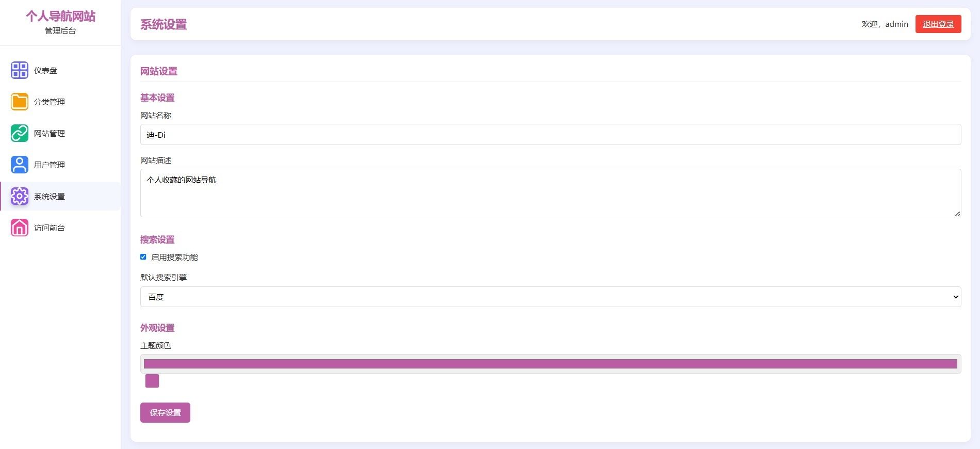Click the 个人导航网站 site title
The height and width of the screenshot is (449, 980).
(x=61, y=17)
